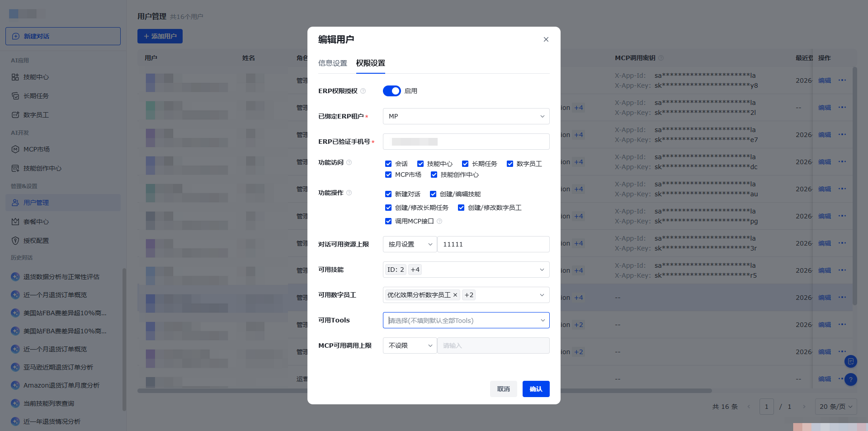Uncheck the 新建对话 operation checkbox
868x431 pixels.
[388, 194]
